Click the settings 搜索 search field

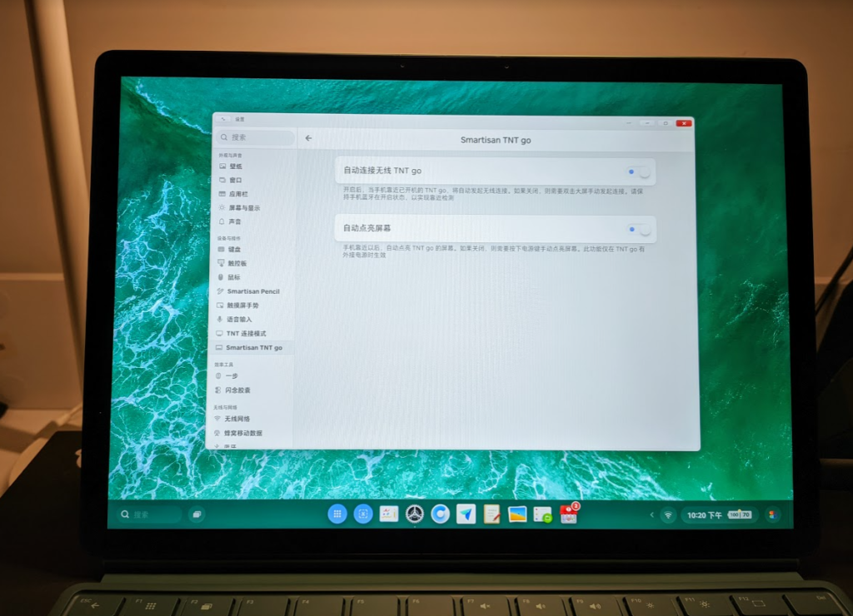click(257, 137)
